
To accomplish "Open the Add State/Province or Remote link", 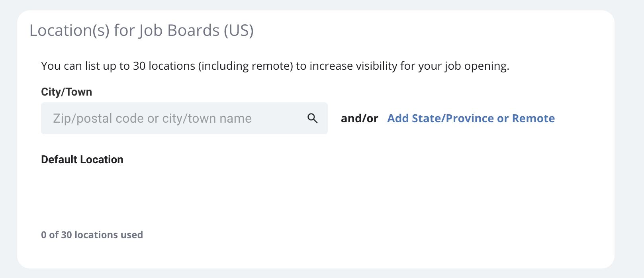I will pos(471,118).
